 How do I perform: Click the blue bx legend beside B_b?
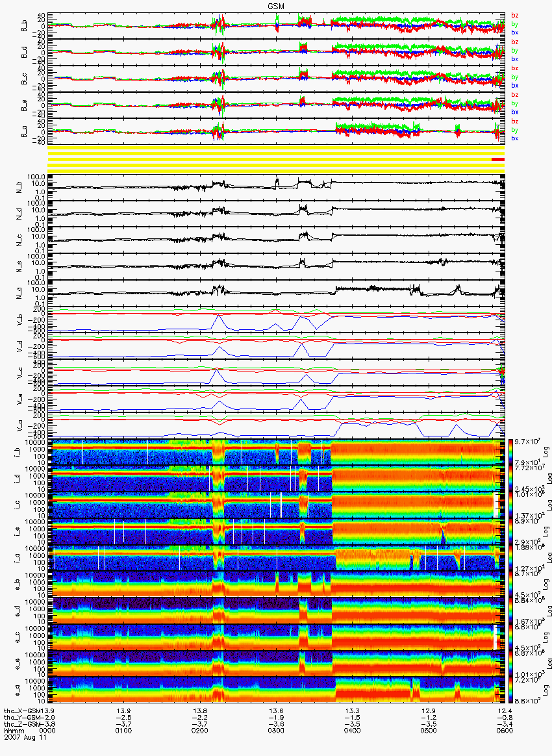pos(515,32)
